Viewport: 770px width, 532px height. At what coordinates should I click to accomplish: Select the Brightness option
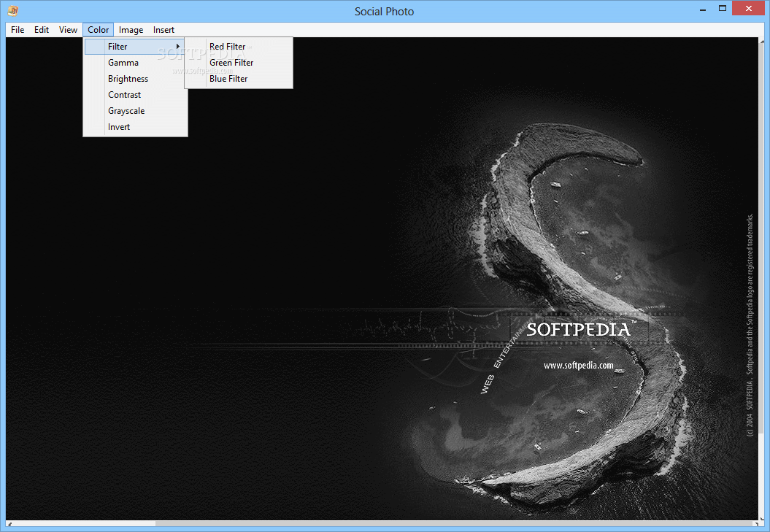point(135,79)
